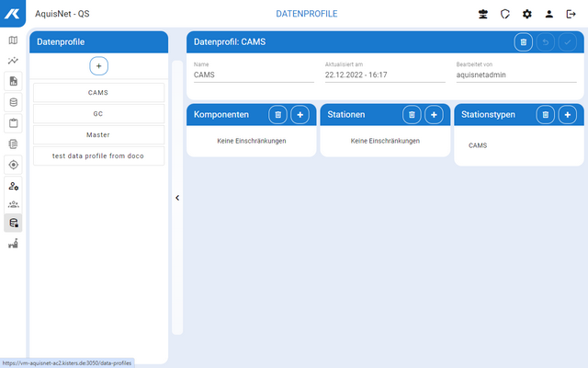Viewport: 588px width, 368px height.
Task: Open the user account icon
Action: [549, 14]
